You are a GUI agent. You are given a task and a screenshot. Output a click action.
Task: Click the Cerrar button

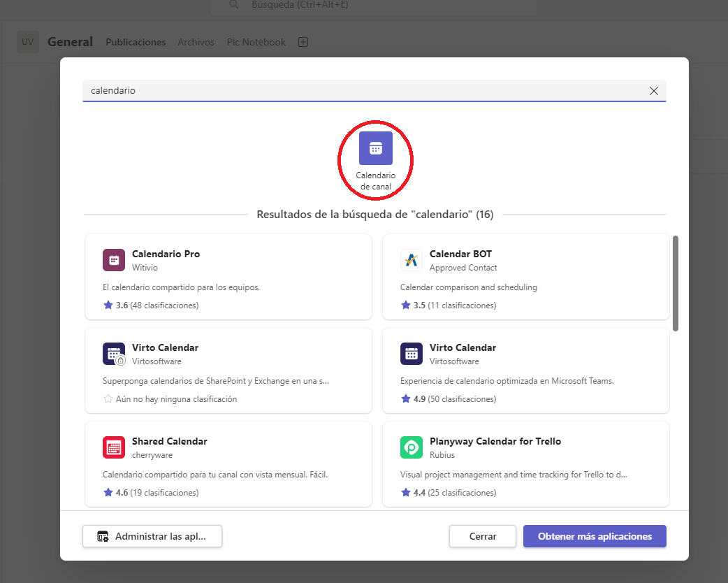pyautogui.click(x=482, y=536)
